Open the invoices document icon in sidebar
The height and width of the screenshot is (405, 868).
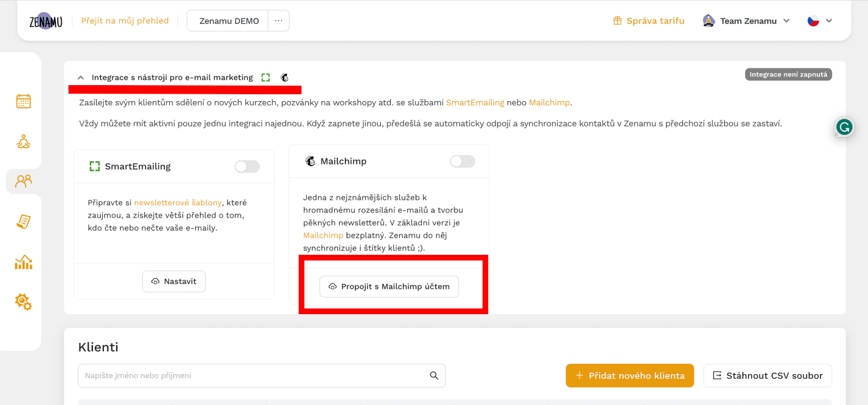click(23, 222)
